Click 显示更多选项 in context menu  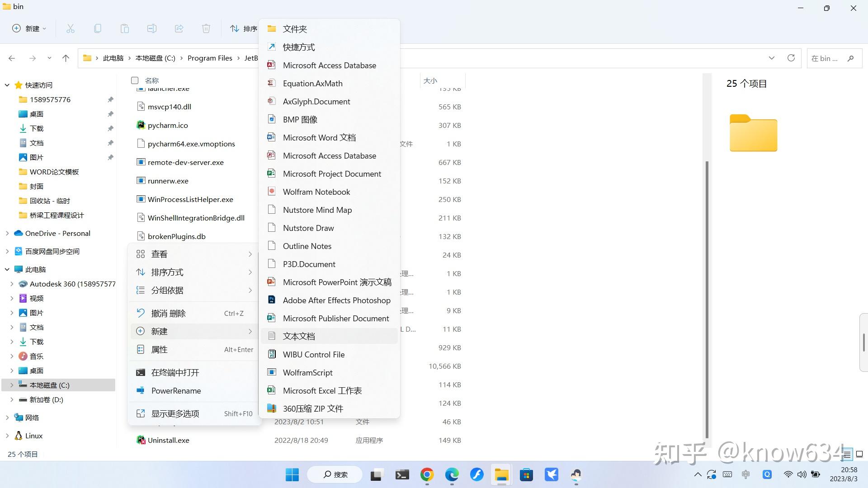pyautogui.click(x=194, y=414)
